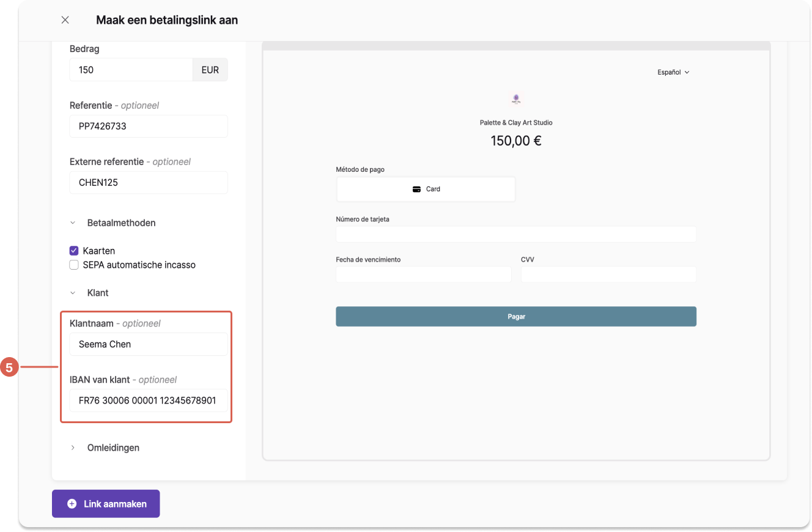Click the EUR currency selector
This screenshot has width=812, height=532.
point(210,70)
